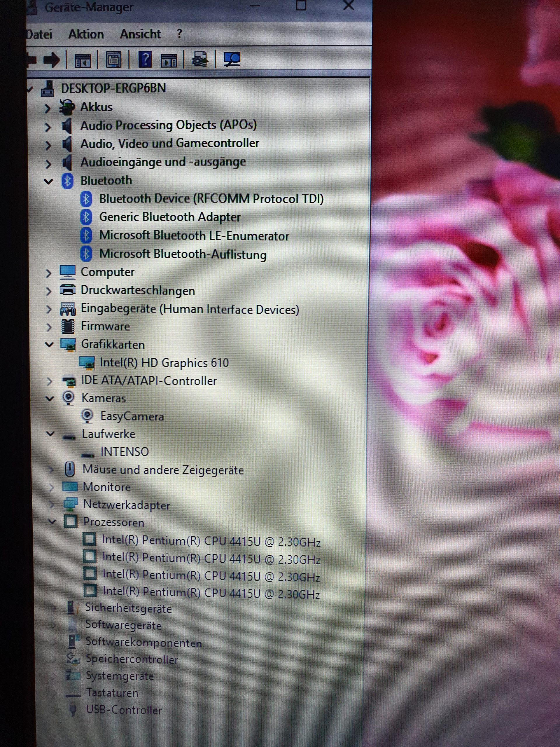Select the DESKTOP-ERGP6BN root node
Image resolution: width=560 pixels, height=747 pixels.
click(113, 88)
